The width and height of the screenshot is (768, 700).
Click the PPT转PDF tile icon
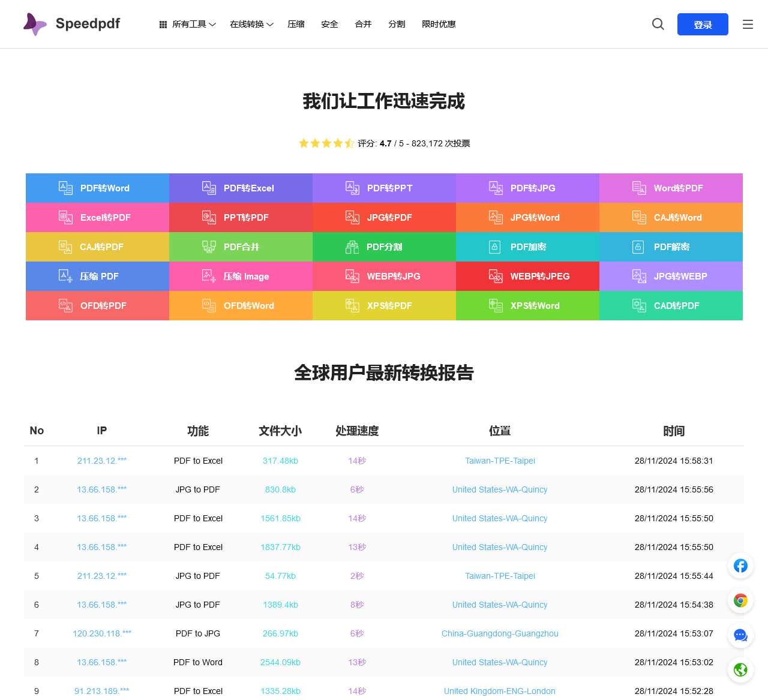(209, 217)
